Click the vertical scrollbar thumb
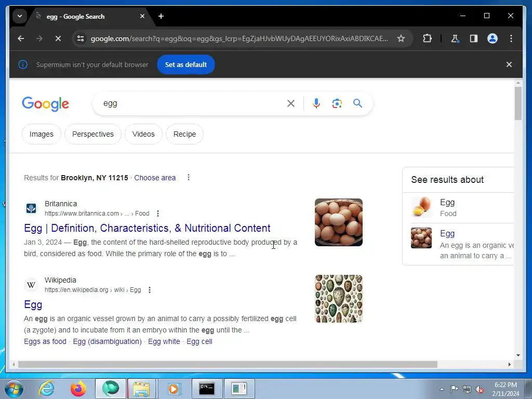This screenshot has width=532, height=399. pos(518,103)
